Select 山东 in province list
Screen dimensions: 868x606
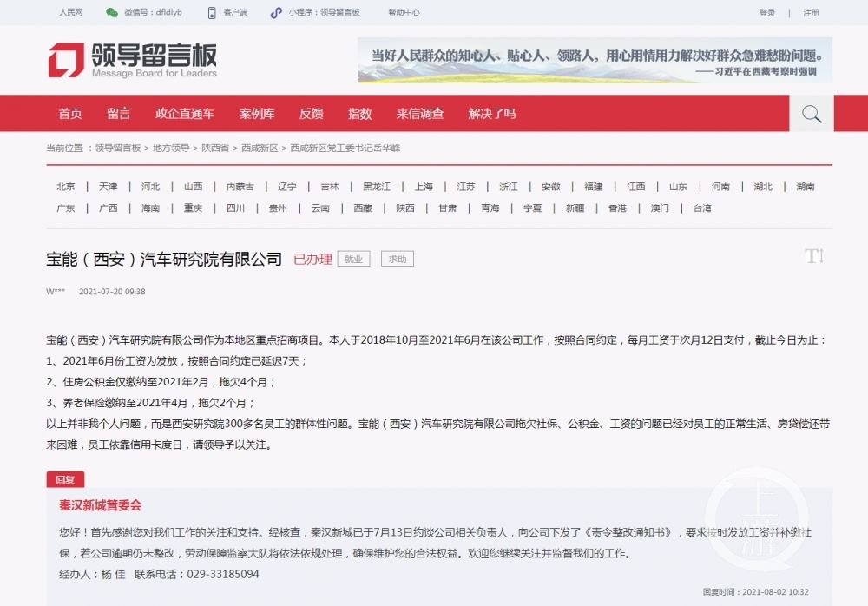pos(678,187)
